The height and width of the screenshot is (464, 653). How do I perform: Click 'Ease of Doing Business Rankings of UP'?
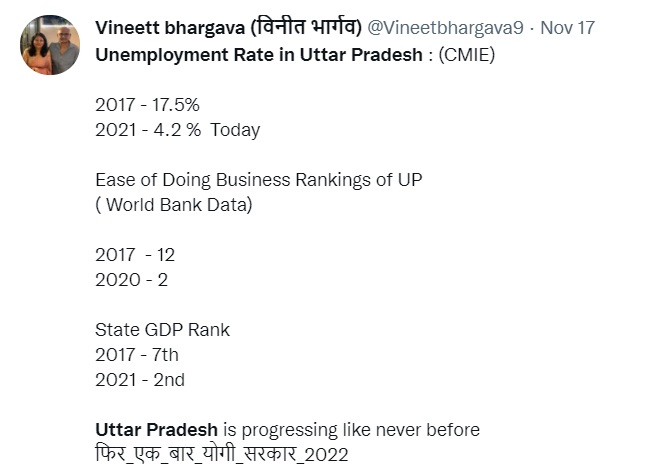(259, 180)
